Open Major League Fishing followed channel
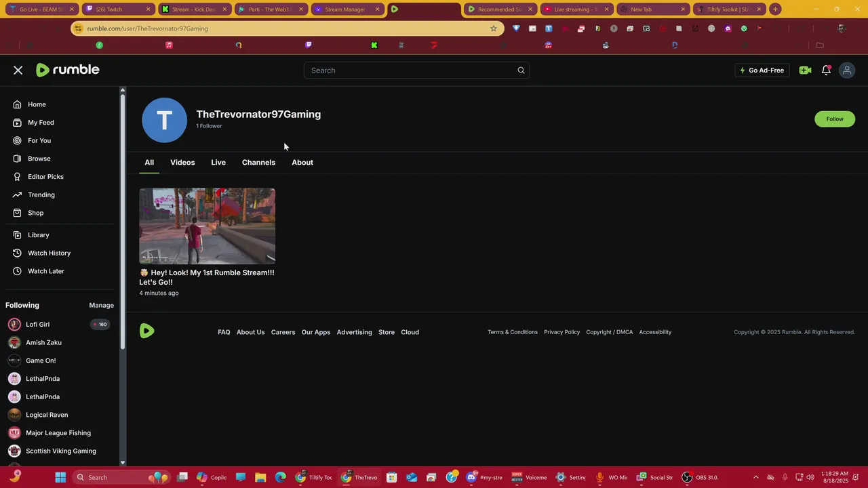868x488 pixels. click(x=58, y=433)
